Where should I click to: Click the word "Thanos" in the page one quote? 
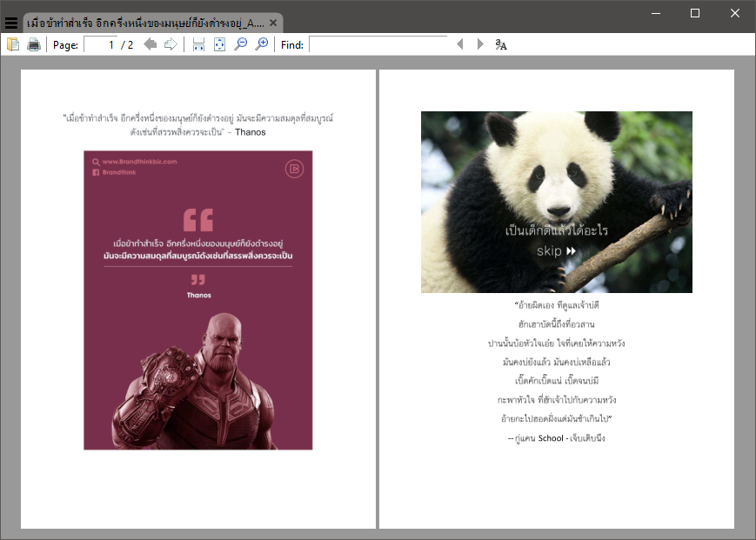click(x=251, y=132)
